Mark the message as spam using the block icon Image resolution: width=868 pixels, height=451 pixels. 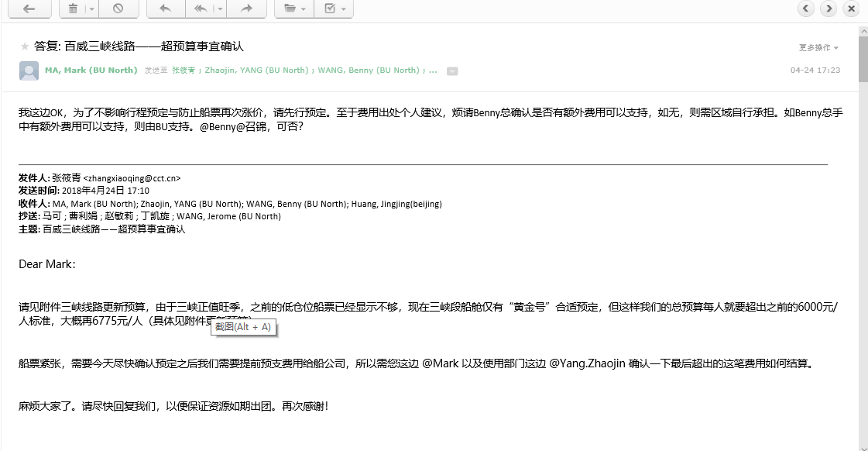coord(118,9)
